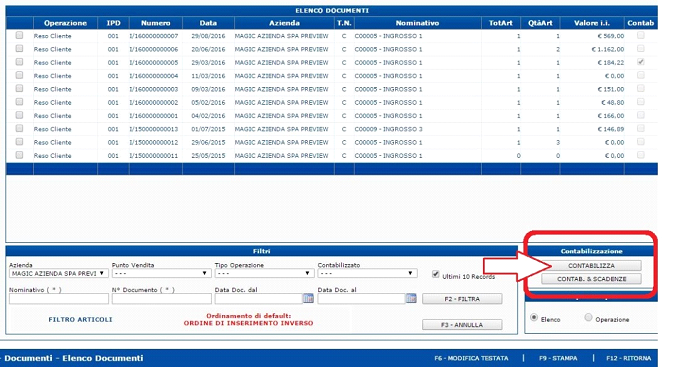The height and width of the screenshot is (368, 686).
Task: Click the Contab column header
Action: [x=641, y=23]
